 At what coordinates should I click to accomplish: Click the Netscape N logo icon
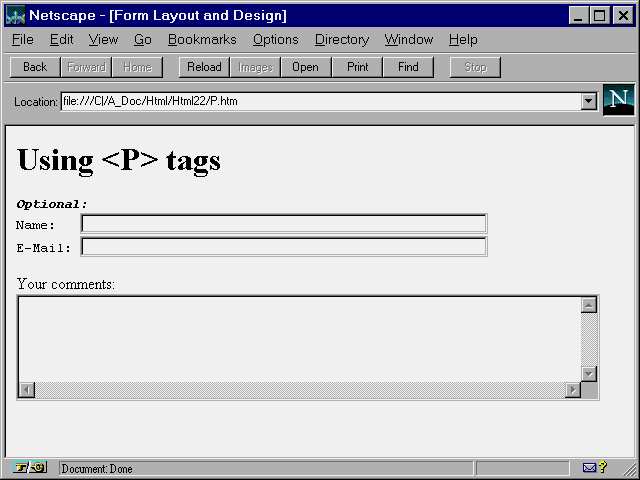(x=619, y=100)
